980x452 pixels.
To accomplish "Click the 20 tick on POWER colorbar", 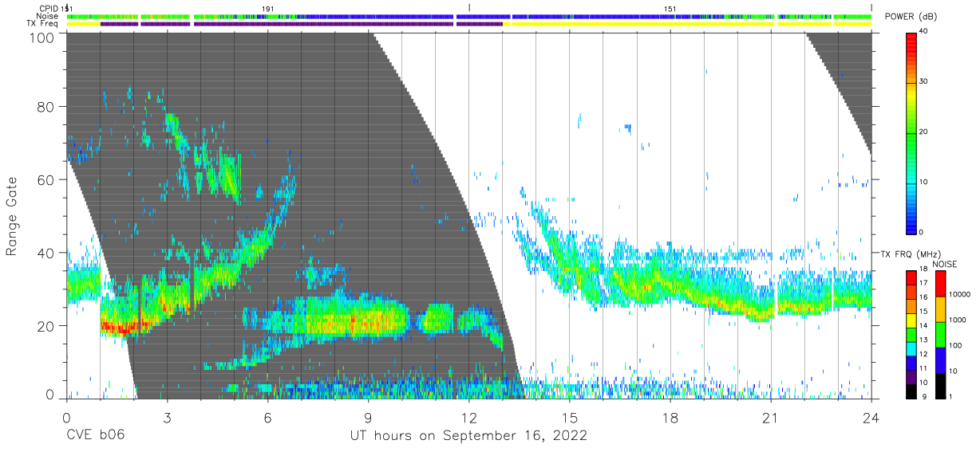I will [x=924, y=132].
